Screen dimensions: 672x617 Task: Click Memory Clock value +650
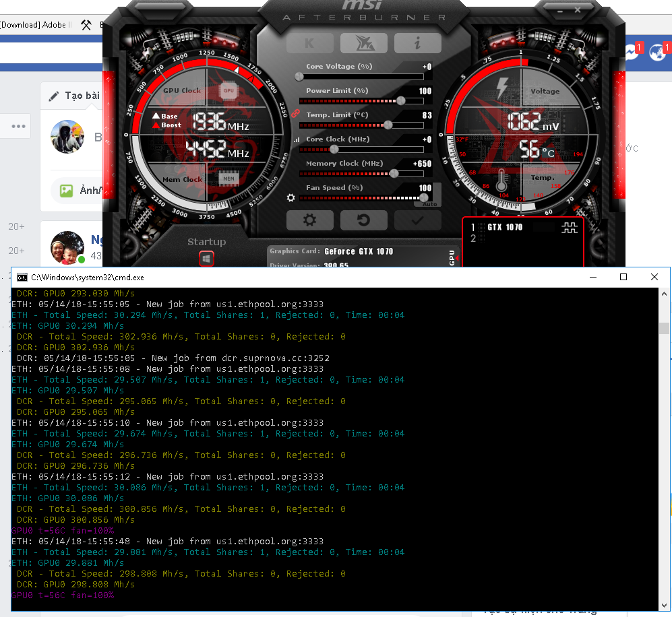coord(422,164)
